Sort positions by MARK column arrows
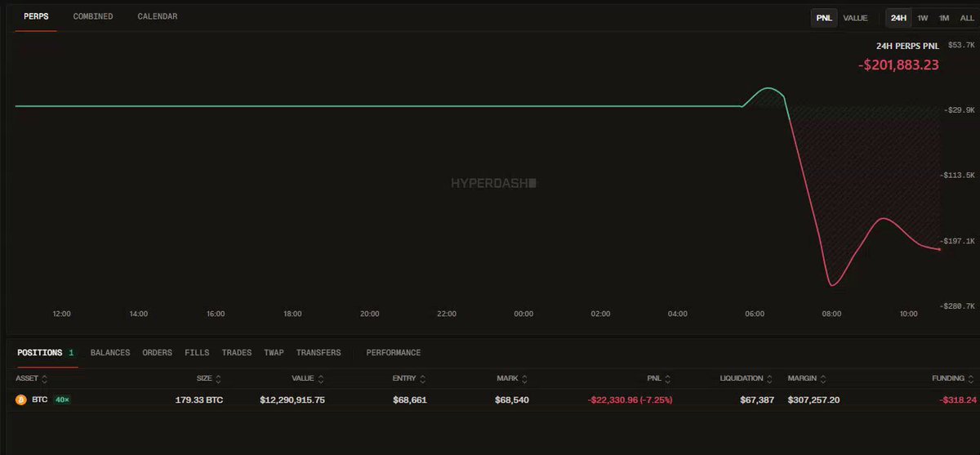 [524, 379]
